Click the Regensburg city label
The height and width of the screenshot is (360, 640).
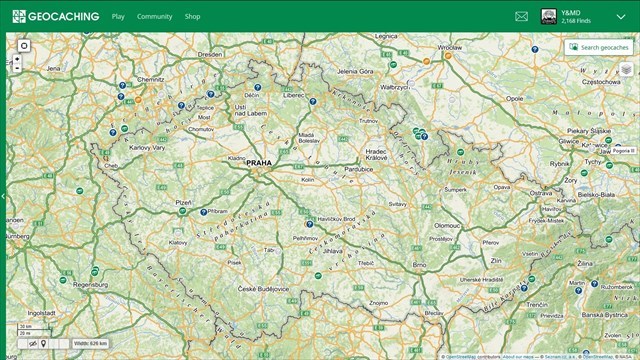pyautogui.click(x=90, y=285)
